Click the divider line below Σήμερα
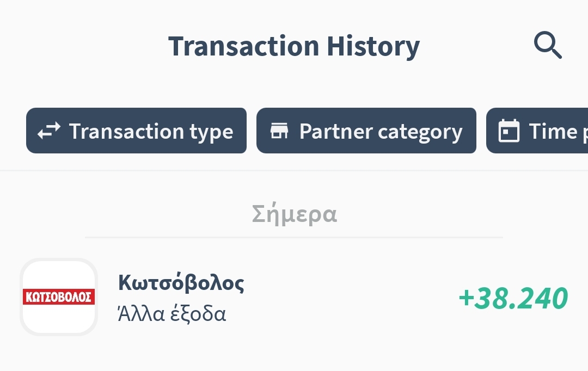Viewport: 588px width, 371px height. point(294,237)
